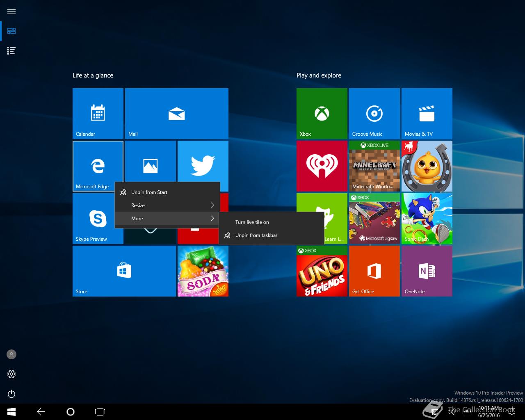Select the Pinned tiles view icon
Image resolution: width=525 pixels, height=420 pixels.
click(11, 31)
